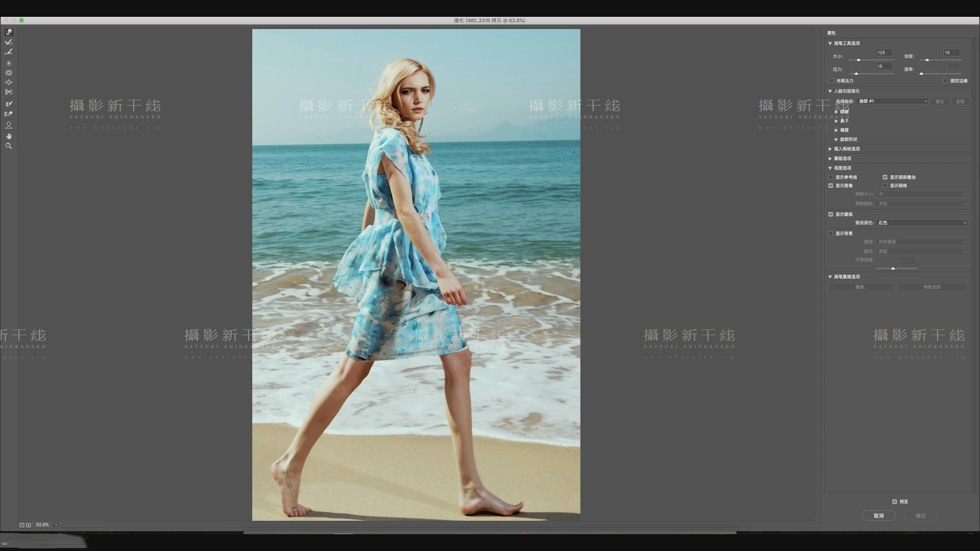Click the 62.8% zoom level field

[43, 525]
